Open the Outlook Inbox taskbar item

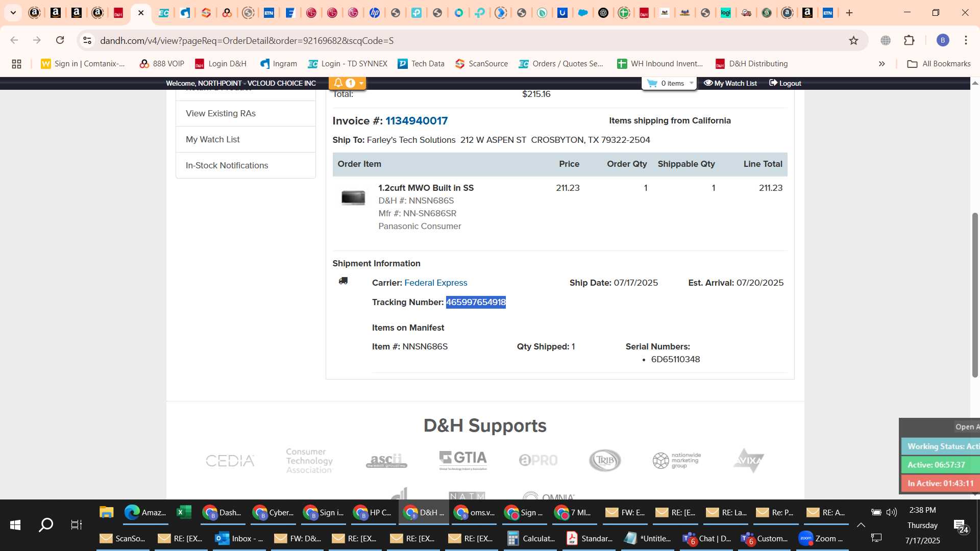239,538
